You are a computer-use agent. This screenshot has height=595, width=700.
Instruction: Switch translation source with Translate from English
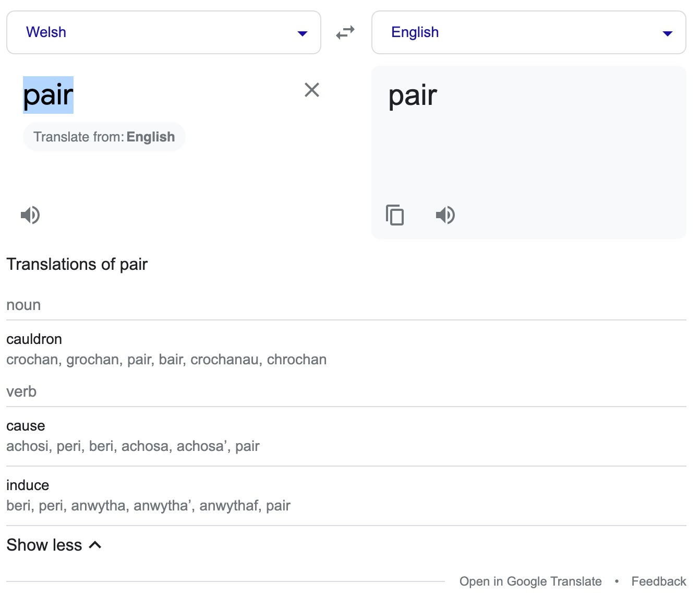pyautogui.click(x=104, y=136)
